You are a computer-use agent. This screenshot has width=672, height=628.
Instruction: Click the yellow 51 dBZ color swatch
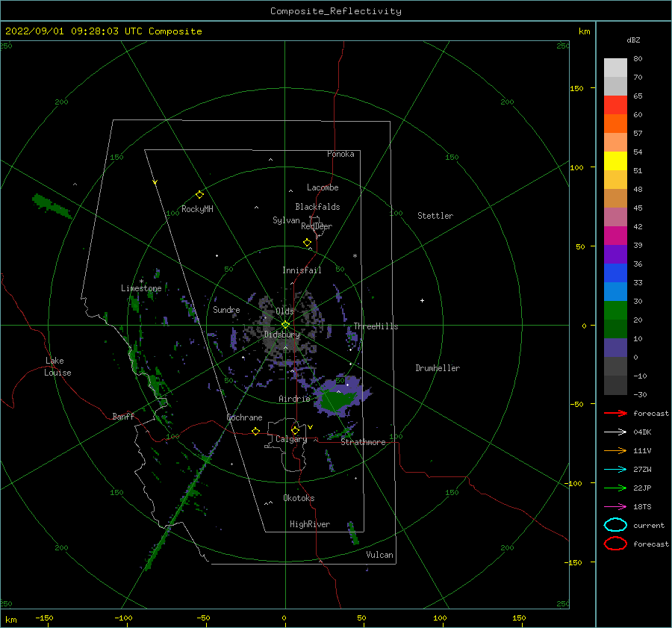coord(615,161)
